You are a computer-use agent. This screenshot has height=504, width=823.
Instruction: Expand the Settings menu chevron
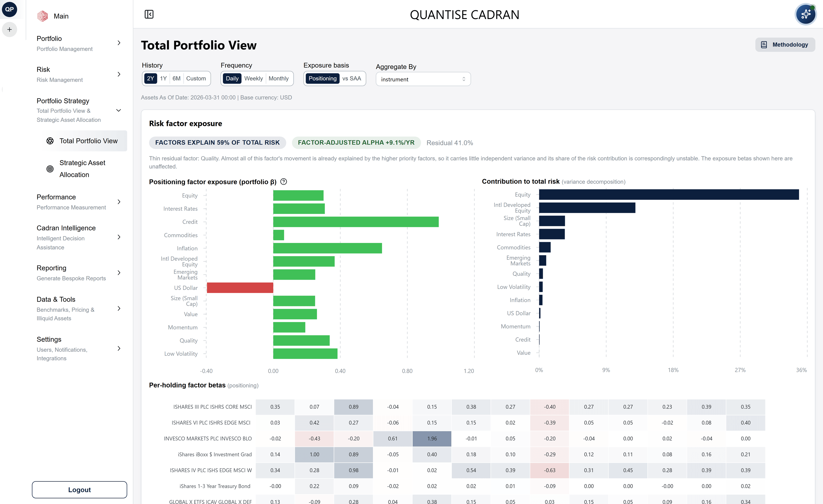(119, 348)
